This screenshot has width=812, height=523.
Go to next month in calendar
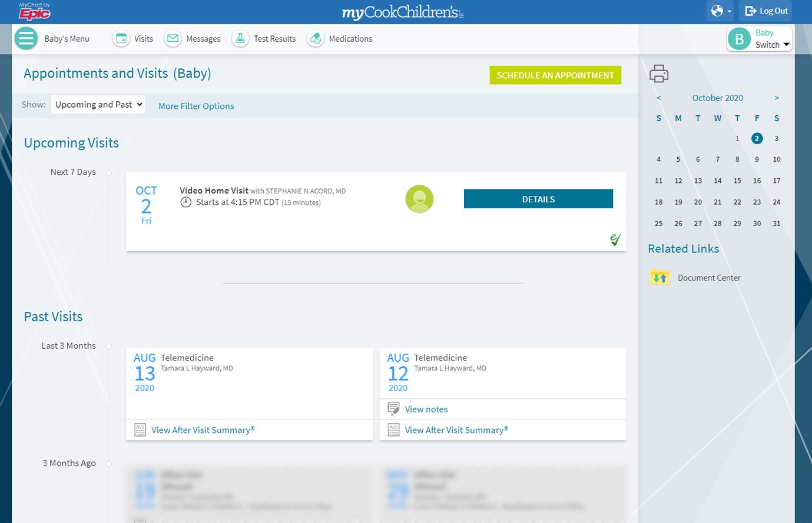(777, 98)
